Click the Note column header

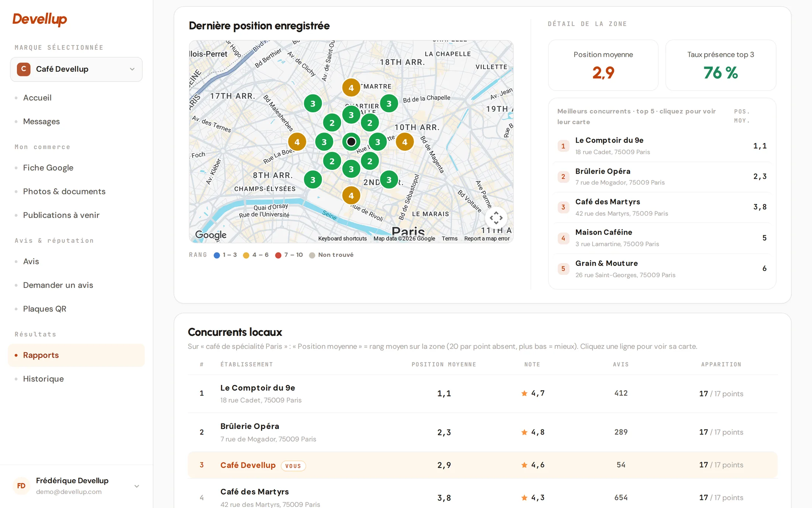532,364
